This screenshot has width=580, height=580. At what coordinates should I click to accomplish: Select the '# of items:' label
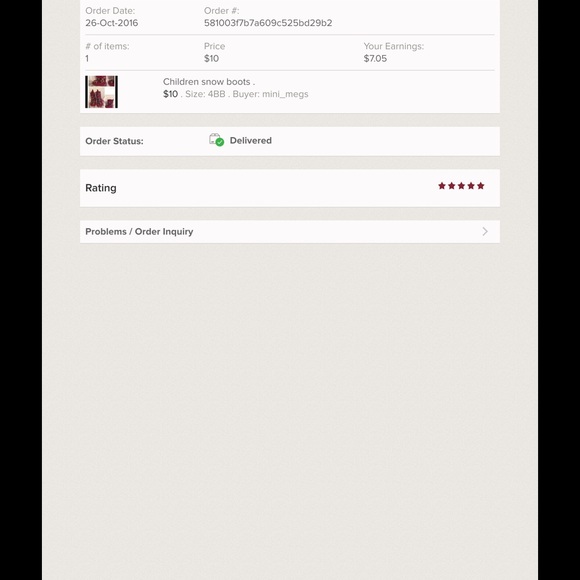tap(107, 46)
